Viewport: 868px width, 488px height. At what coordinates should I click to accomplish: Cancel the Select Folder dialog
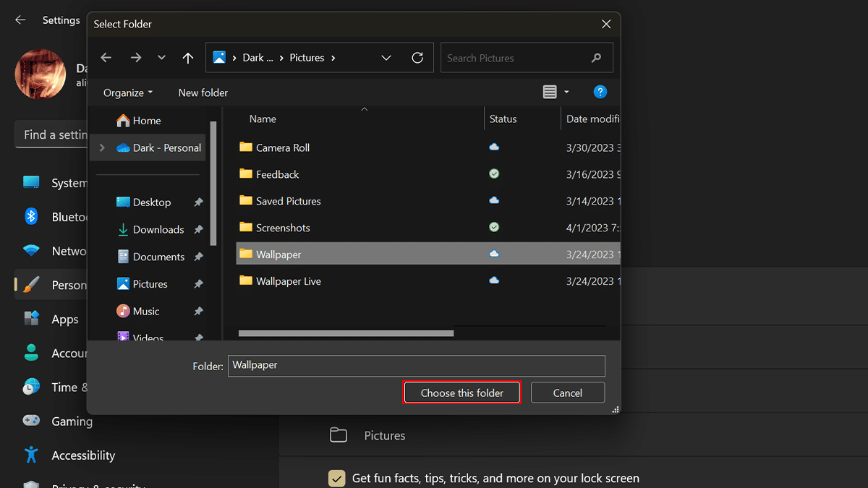567,393
